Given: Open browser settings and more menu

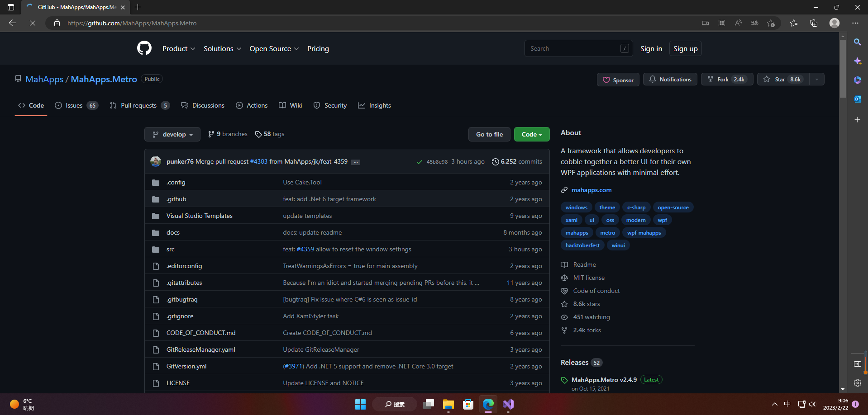Looking at the screenshot, I should (x=855, y=23).
